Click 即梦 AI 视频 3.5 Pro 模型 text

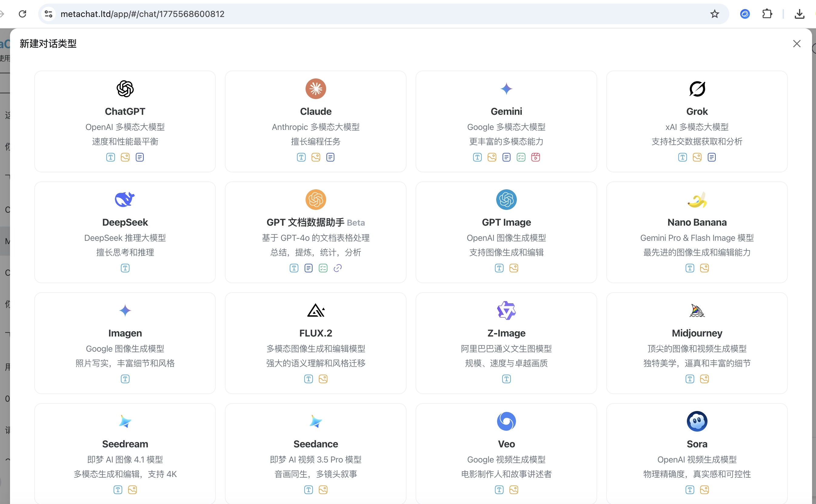pos(316,460)
